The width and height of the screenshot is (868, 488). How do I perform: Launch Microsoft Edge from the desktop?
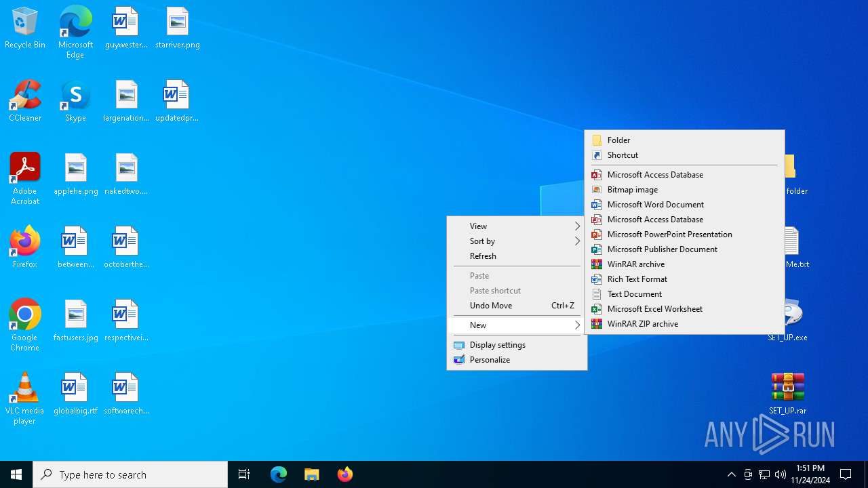click(x=75, y=32)
